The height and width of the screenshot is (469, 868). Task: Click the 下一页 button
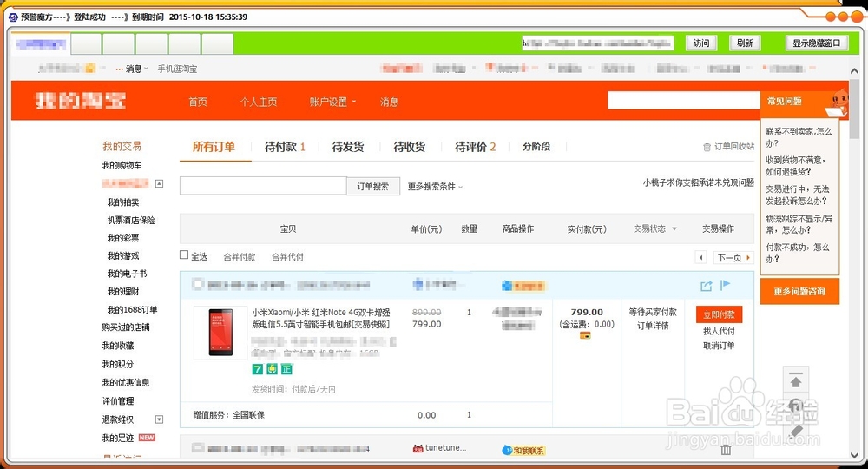tap(733, 257)
